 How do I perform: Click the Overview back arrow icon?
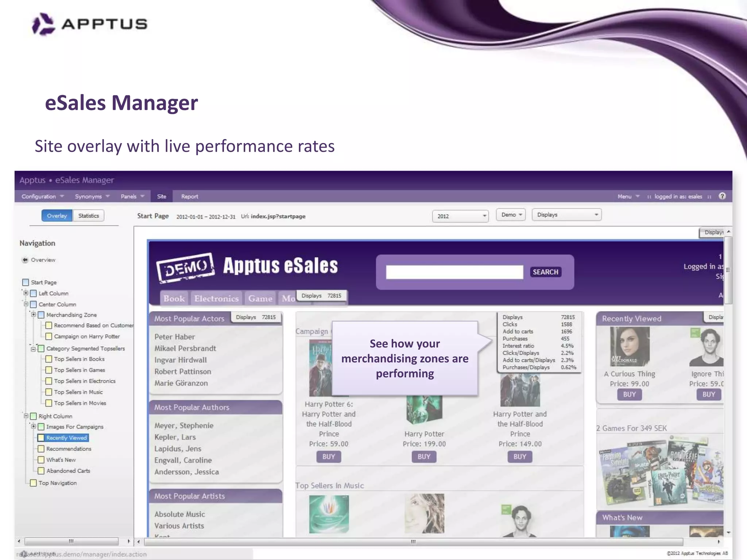[25, 260]
